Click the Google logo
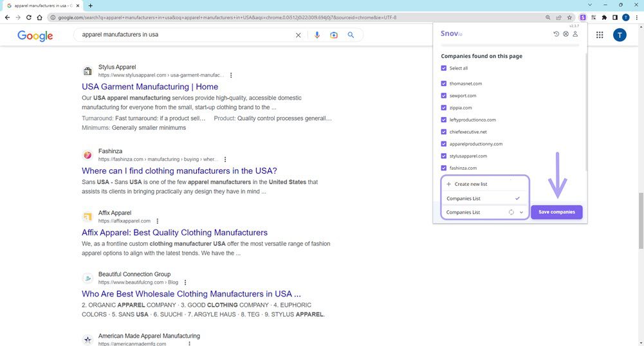The width and height of the screenshot is (644, 346). [x=35, y=36]
